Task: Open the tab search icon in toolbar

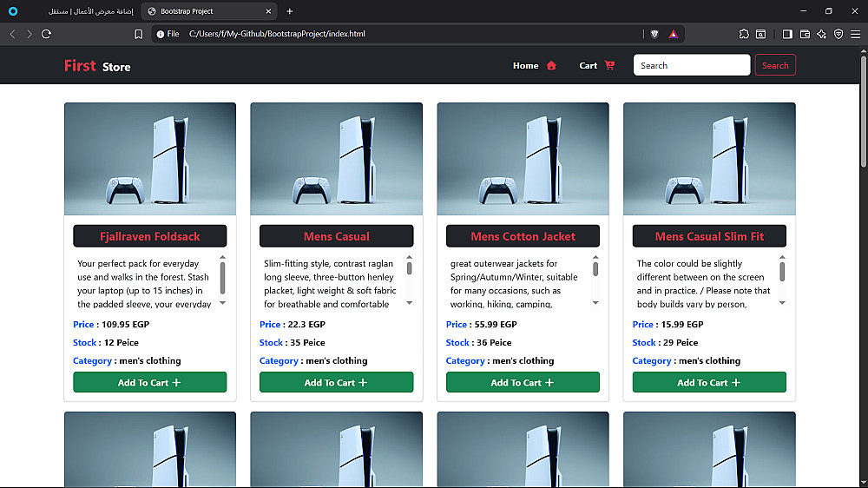Action: click(761, 34)
